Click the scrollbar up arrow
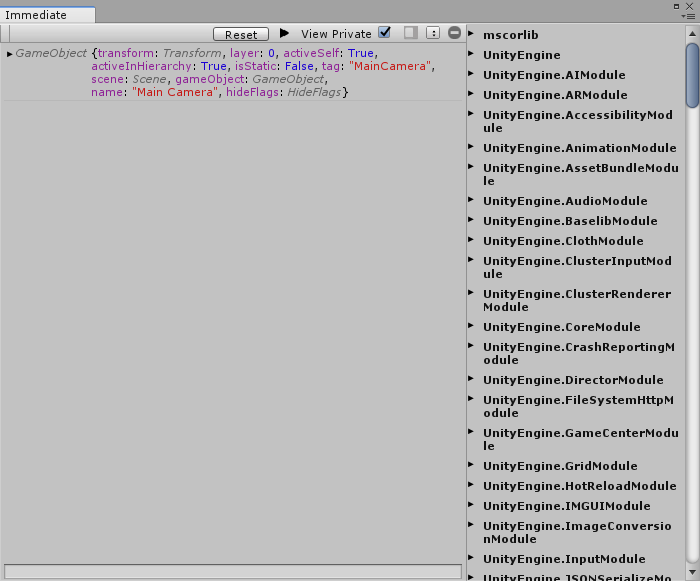Screen dimensions: 700x581 pyautogui.click(x=692, y=33)
